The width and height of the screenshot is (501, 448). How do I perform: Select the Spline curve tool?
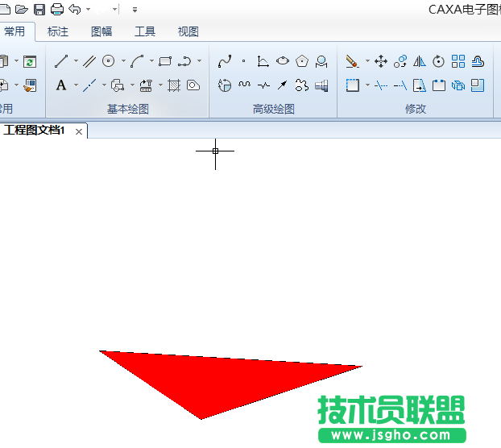(x=225, y=61)
